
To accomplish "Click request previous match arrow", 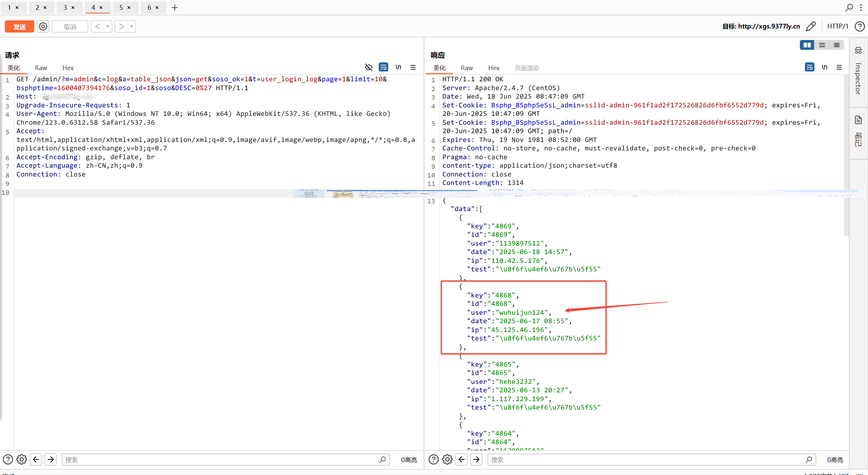I will (x=36, y=459).
